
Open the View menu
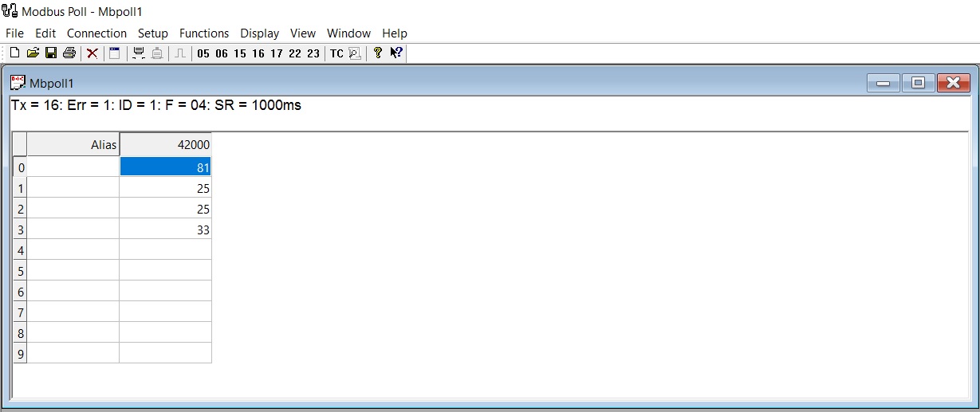(303, 33)
